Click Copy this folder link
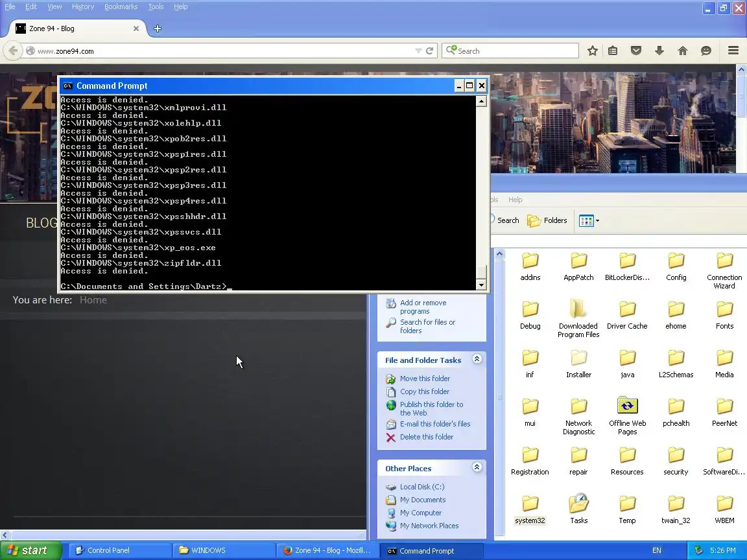747x560 pixels. [425, 391]
